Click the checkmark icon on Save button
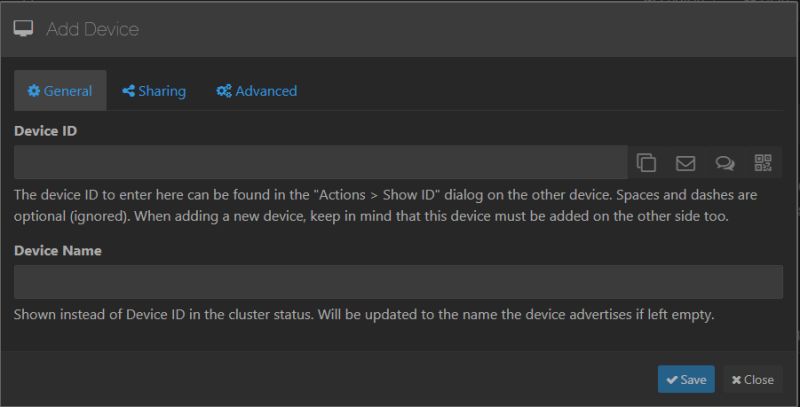 [672, 380]
